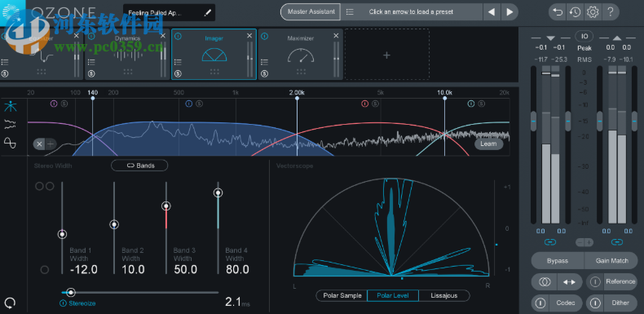Click the Stereoize amount slider handle
The height and width of the screenshot is (314, 644).
(x=71, y=293)
